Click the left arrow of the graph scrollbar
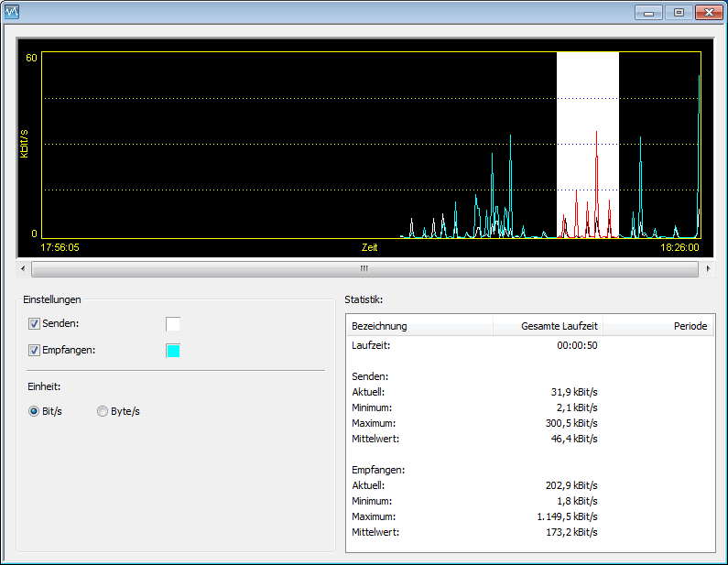The height and width of the screenshot is (565, 728). [x=24, y=268]
